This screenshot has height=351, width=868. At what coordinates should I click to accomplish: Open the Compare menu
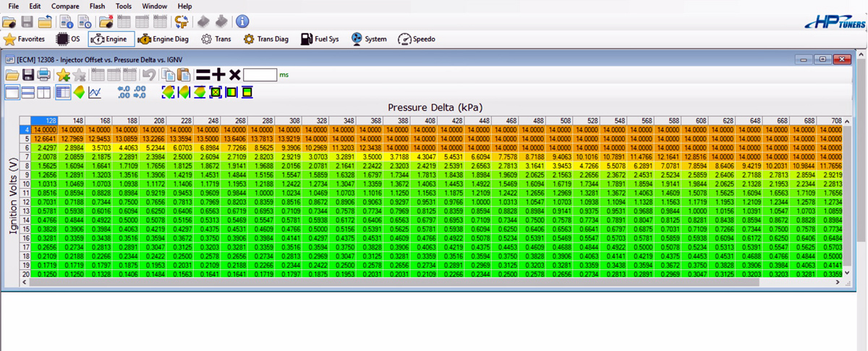pos(65,6)
